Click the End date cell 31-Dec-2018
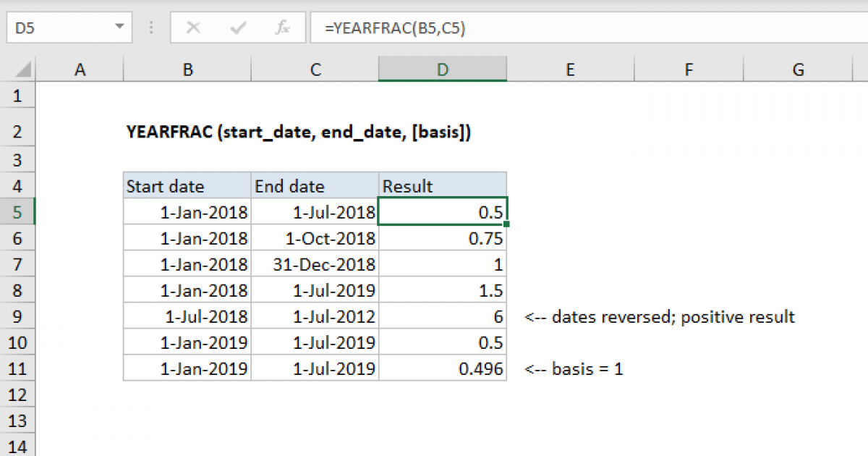The height and width of the screenshot is (456, 868). [314, 264]
